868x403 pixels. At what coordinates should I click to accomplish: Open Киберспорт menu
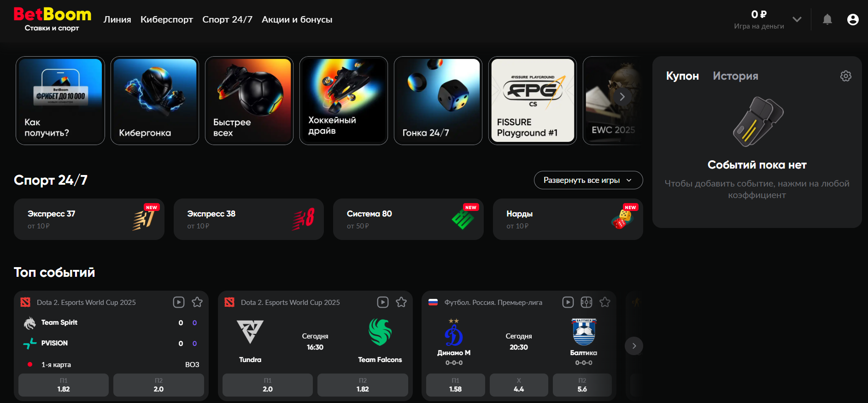(x=167, y=19)
